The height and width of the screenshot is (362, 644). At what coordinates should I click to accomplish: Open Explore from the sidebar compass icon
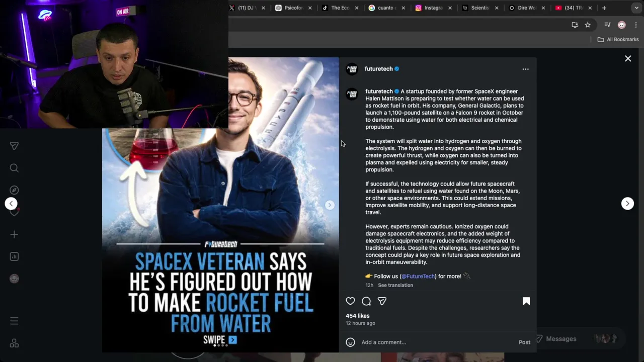click(x=14, y=190)
